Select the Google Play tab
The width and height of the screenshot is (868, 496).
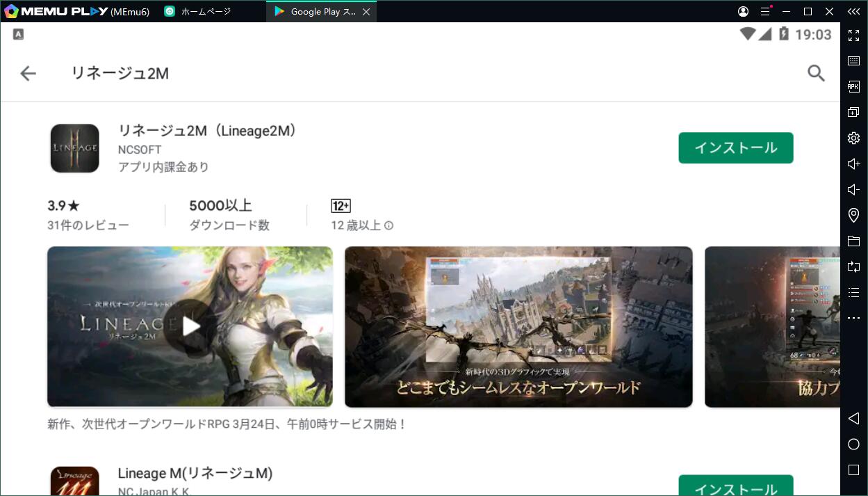(x=316, y=11)
